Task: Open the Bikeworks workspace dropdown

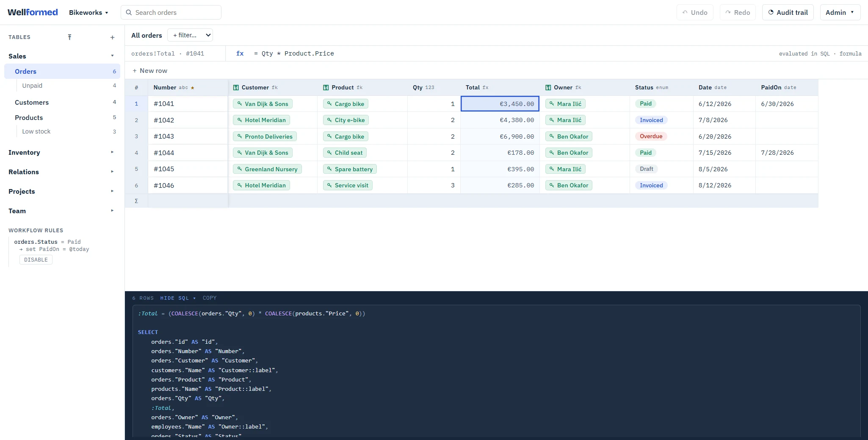Action: [88, 12]
